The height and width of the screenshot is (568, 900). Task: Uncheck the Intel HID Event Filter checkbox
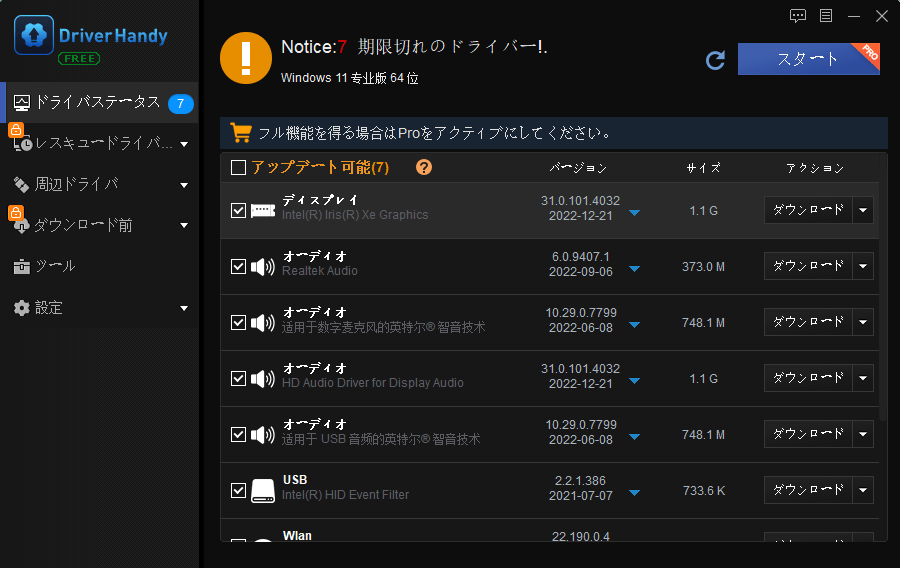coord(238,491)
